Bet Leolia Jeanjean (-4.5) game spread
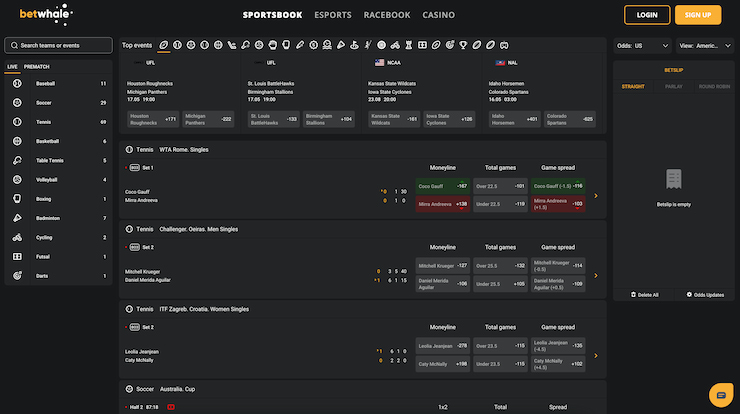The width and height of the screenshot is (740, 414). click(x=558, y=346)
